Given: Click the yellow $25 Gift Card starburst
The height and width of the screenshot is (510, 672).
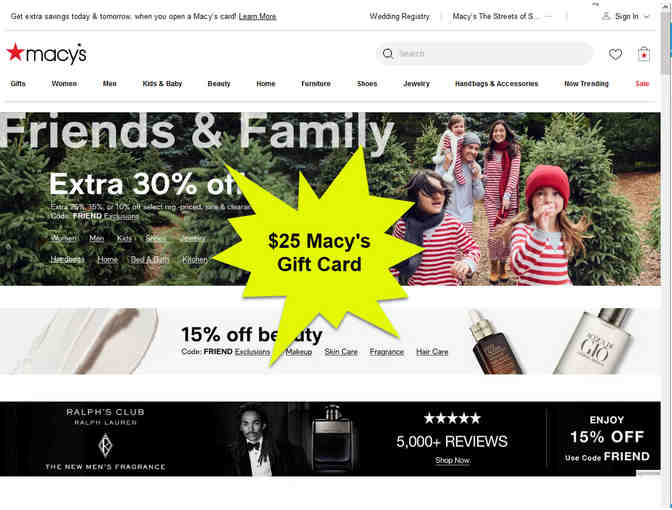Looking at the screenshot, I should point(319,255).
